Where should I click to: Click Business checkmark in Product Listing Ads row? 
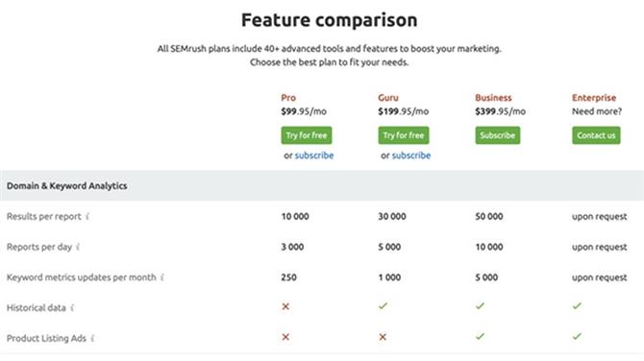[x=480, y=336]
